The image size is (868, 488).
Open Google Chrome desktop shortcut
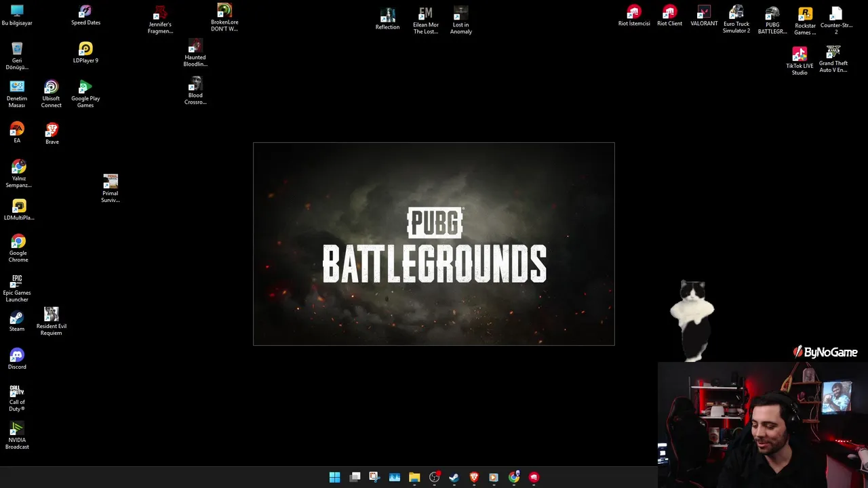point(18,248)
